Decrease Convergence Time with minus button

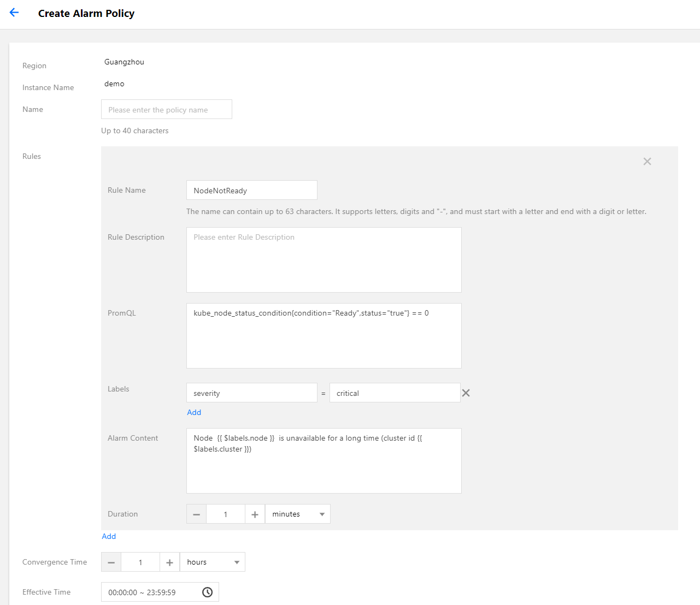click(x=111, y=562)
